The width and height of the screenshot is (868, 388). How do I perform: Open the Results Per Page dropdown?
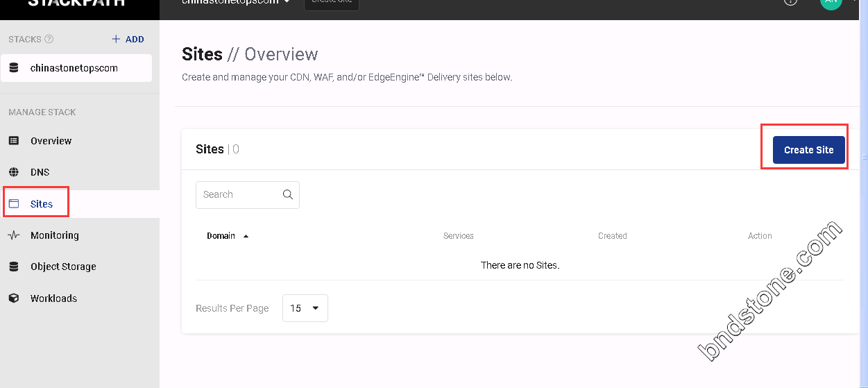click(305, 308)
